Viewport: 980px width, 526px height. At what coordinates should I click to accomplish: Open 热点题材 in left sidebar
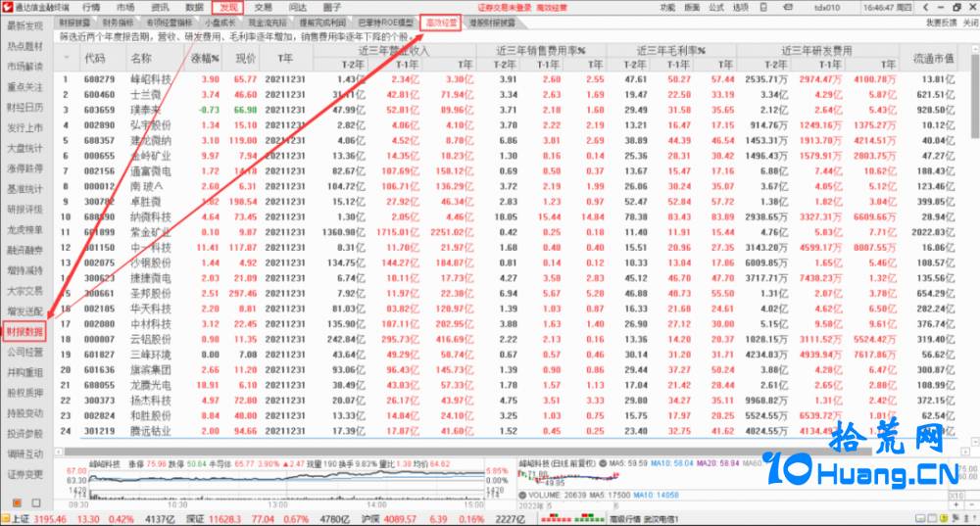pos(25,47)
